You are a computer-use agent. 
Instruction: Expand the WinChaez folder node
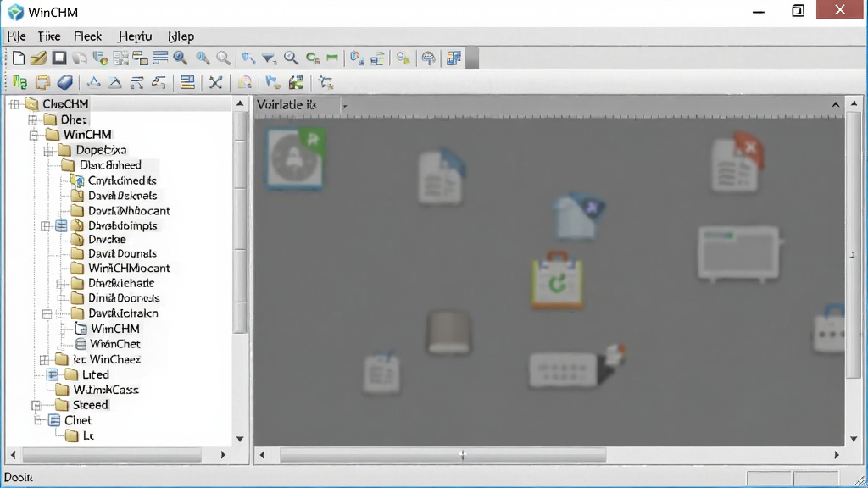click(44, 359)
